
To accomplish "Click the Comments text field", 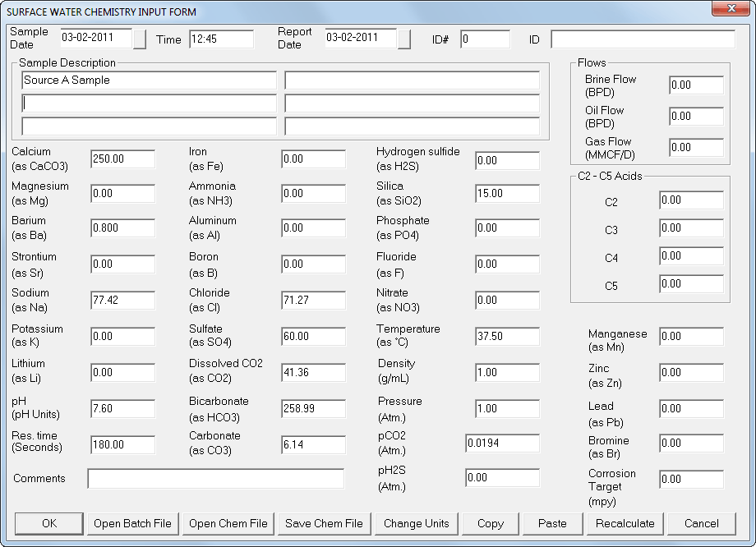I will tap(216, 479).
